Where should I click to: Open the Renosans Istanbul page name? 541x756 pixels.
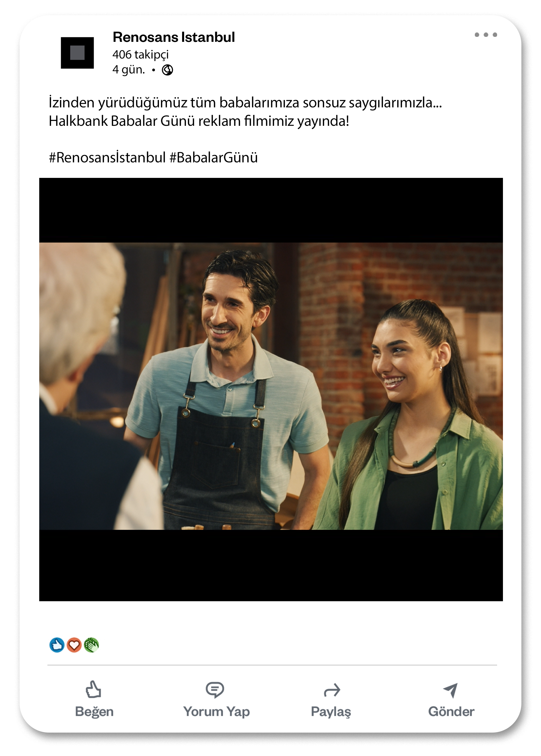point(174,37)
